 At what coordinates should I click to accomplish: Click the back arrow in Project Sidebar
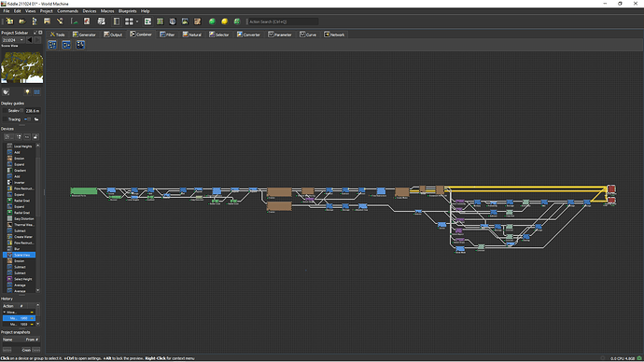pyautogui.click(x=30, y=40)
